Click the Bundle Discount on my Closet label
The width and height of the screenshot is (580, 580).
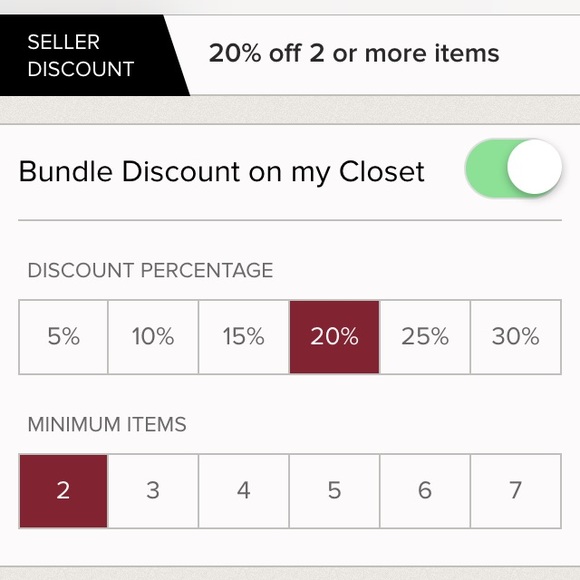221,172
